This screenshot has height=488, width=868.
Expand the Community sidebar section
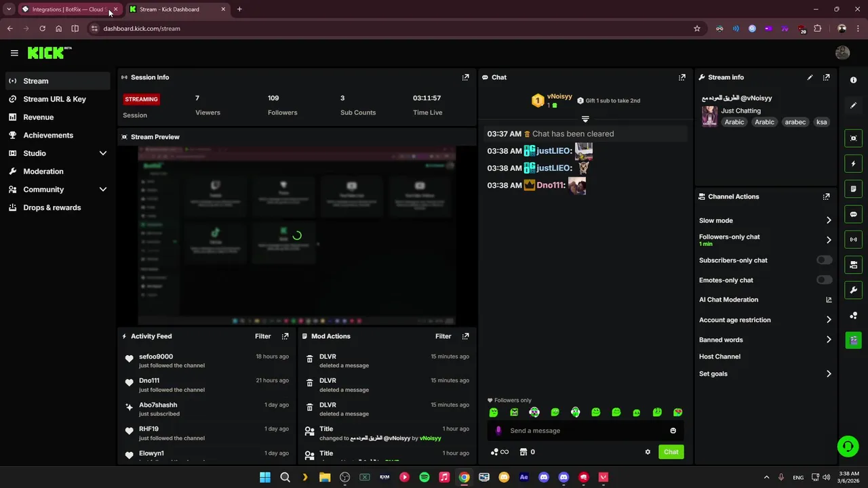(103, 190)
